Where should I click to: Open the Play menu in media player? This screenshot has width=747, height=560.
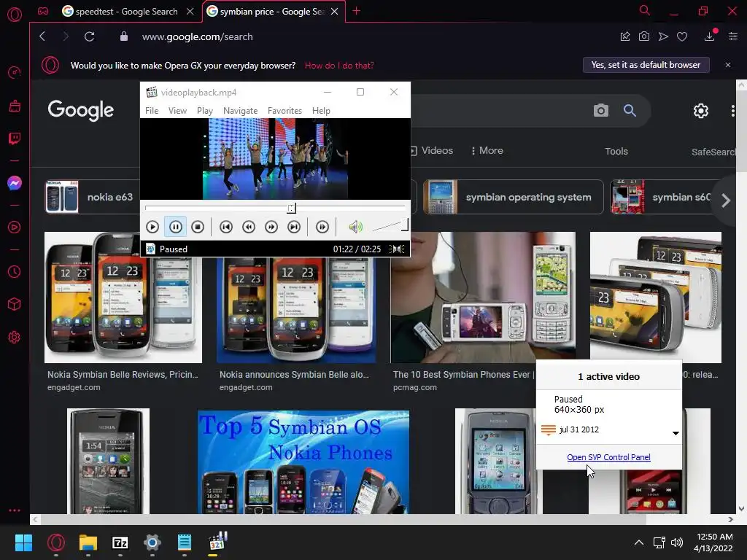pos(205,111)
